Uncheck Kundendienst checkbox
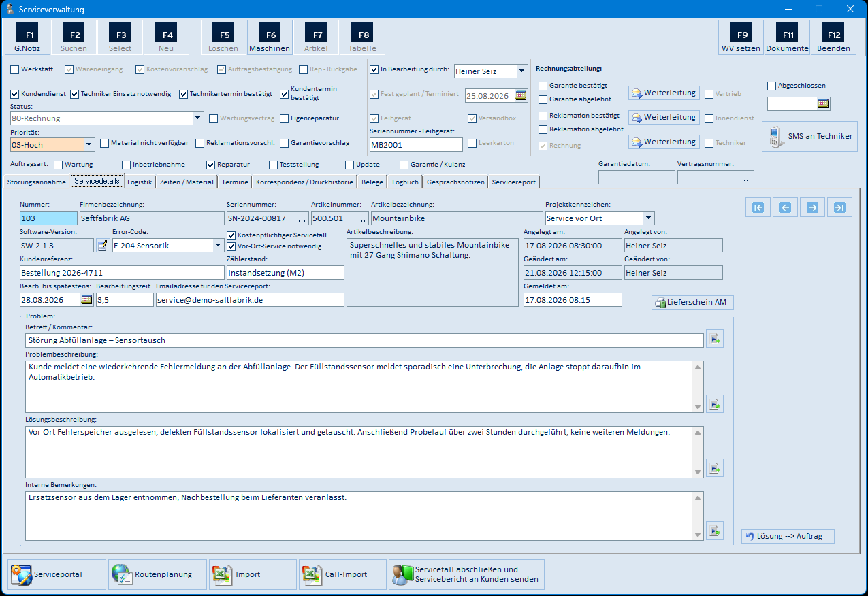The height and width of the screenshot is (596, 868). pyautogui.click(x=15, y=94)
